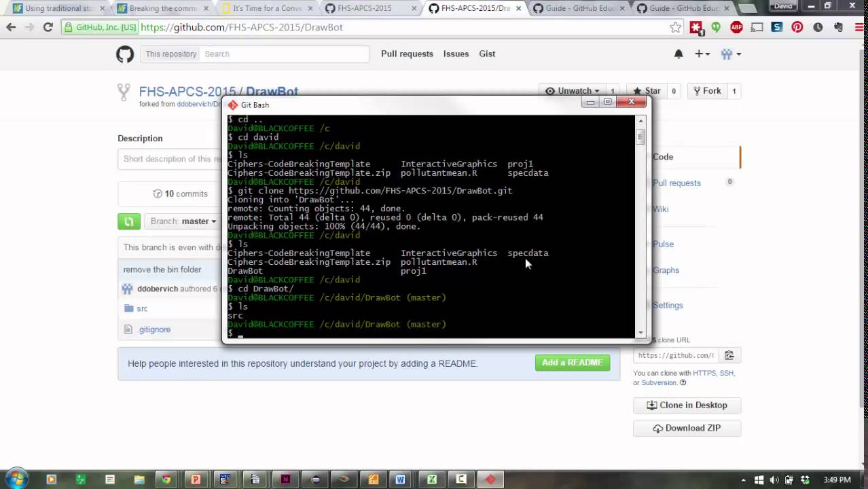This screenshot has height=489, width=868.
Task: Click the Git Bash scrollbar down arrow
Action: pos(640,332)
